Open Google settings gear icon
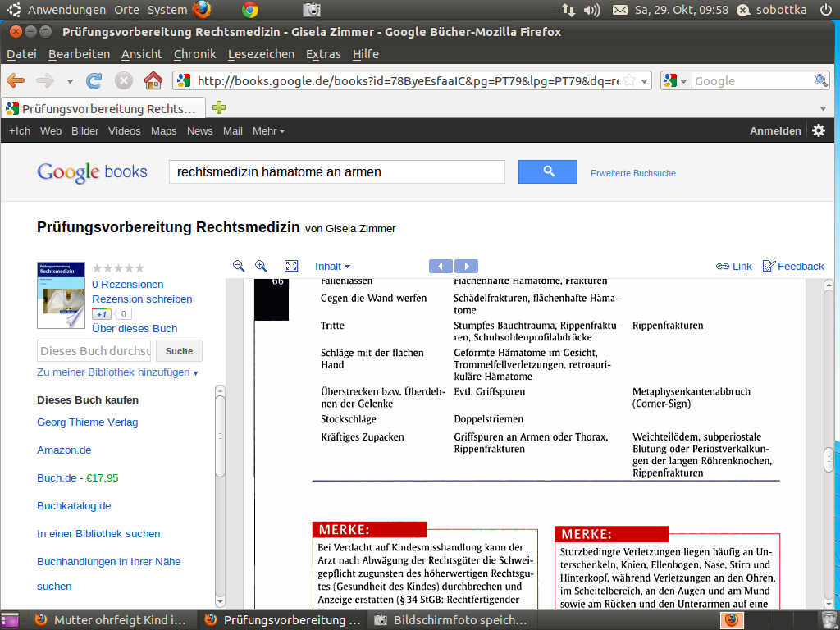 (819, 130)
